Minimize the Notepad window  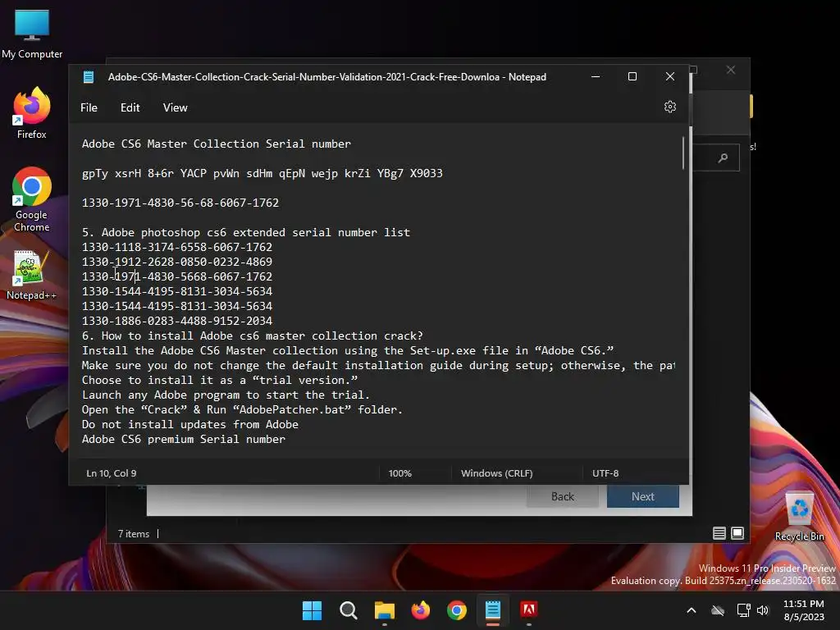pyautogui.click(x=596, y=76)
